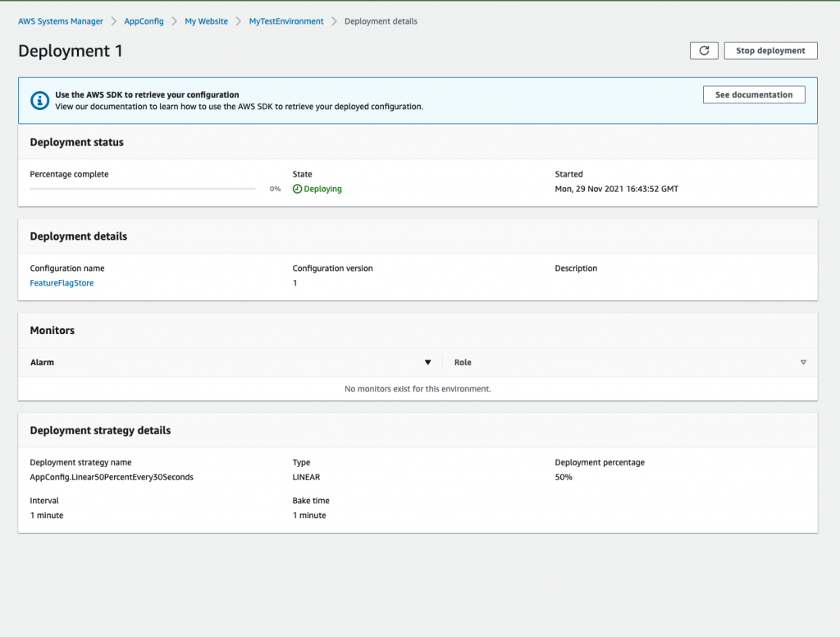This screenshot has width=840, height=637.
Task: Click the AppConfig.Linear50PercentEvery30Seconds strategy name
Action: coord(112,477)
